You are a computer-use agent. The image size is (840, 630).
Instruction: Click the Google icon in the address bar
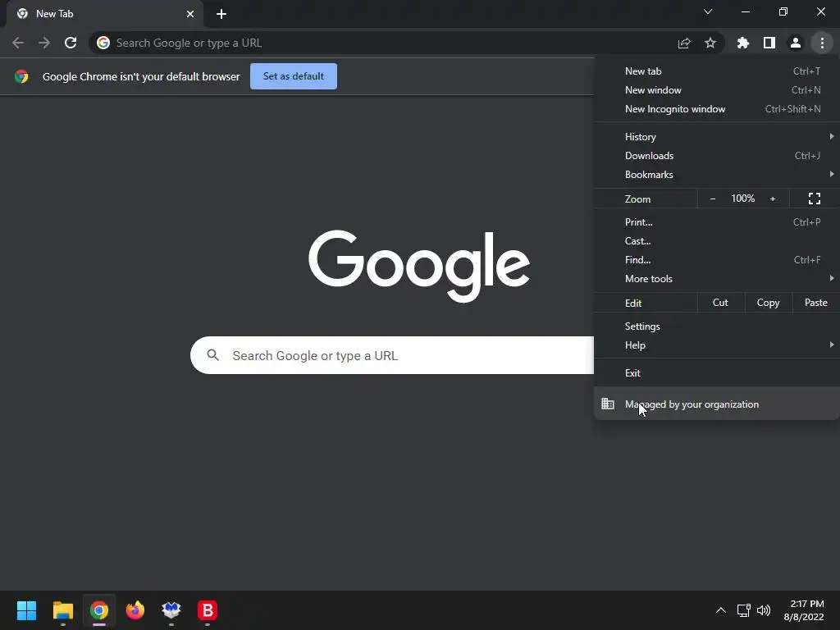tap(103, 43)
